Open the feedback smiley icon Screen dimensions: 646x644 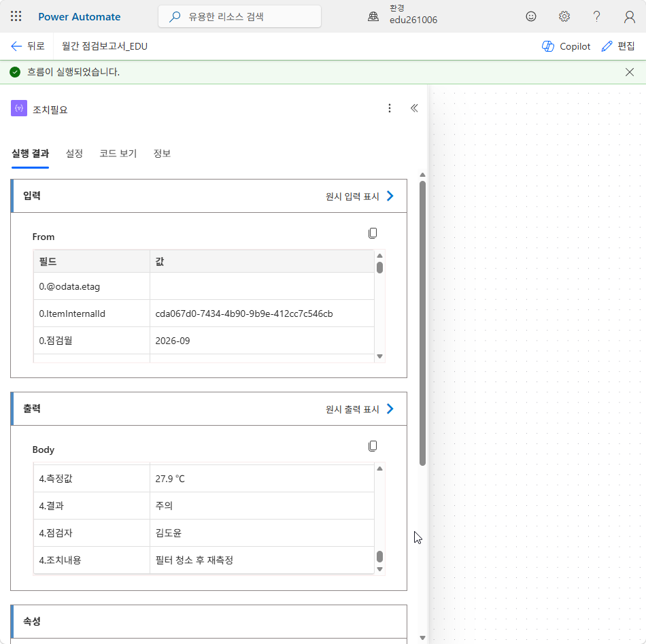point(531,16)
